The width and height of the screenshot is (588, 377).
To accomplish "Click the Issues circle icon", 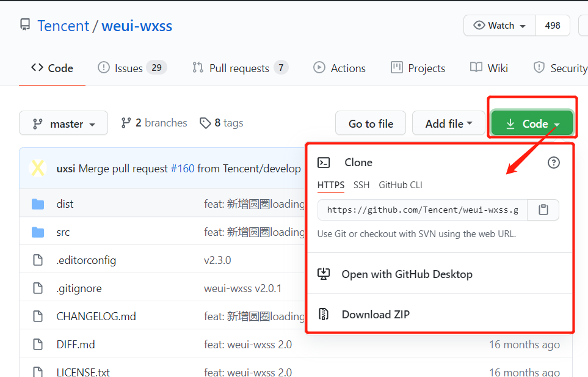I will click(104, 68).
